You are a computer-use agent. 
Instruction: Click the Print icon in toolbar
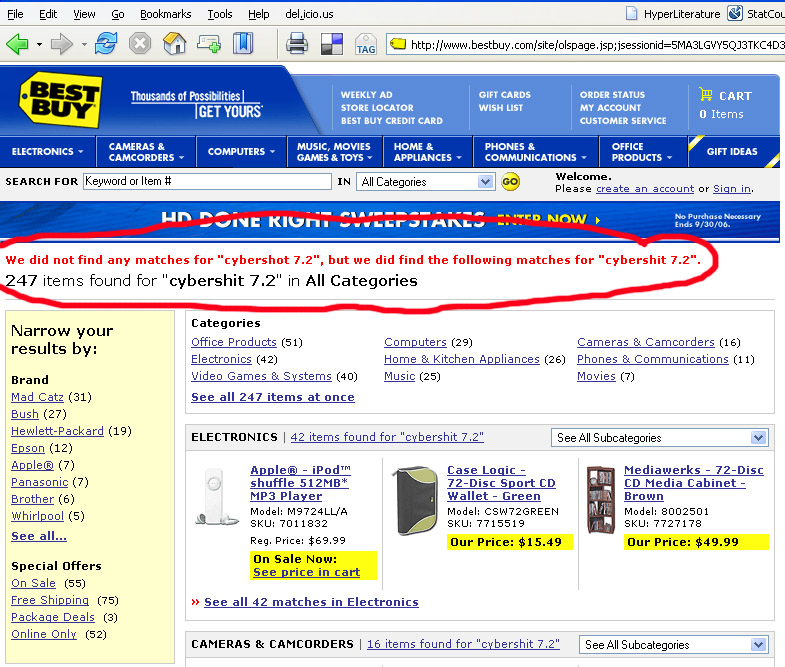(296, 44)
